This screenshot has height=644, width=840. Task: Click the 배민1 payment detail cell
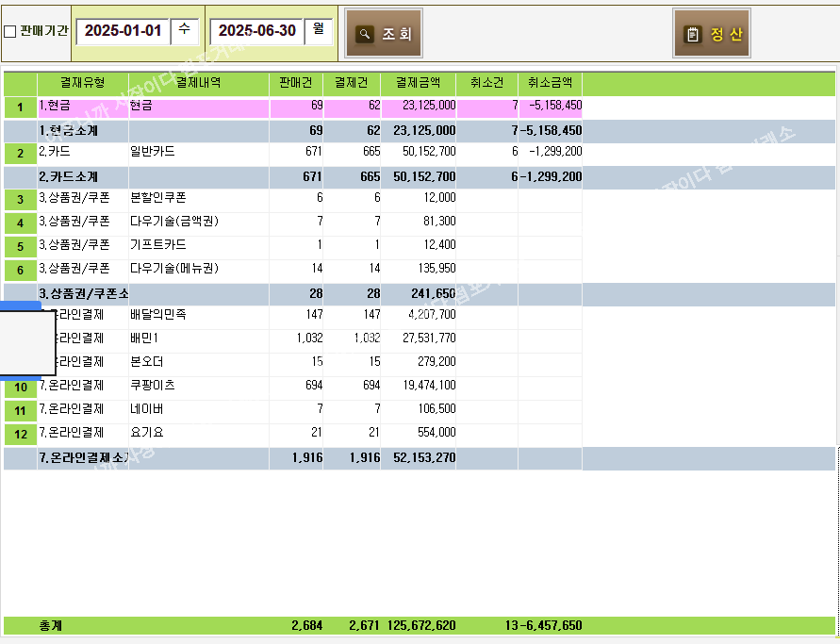[x=198, y=338]
